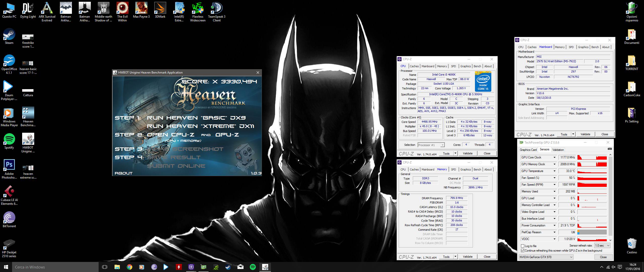The width and height of the screenshot is (644, 272).
Task: Open the Cestino recycle bin
Action: tap(632, 246)
